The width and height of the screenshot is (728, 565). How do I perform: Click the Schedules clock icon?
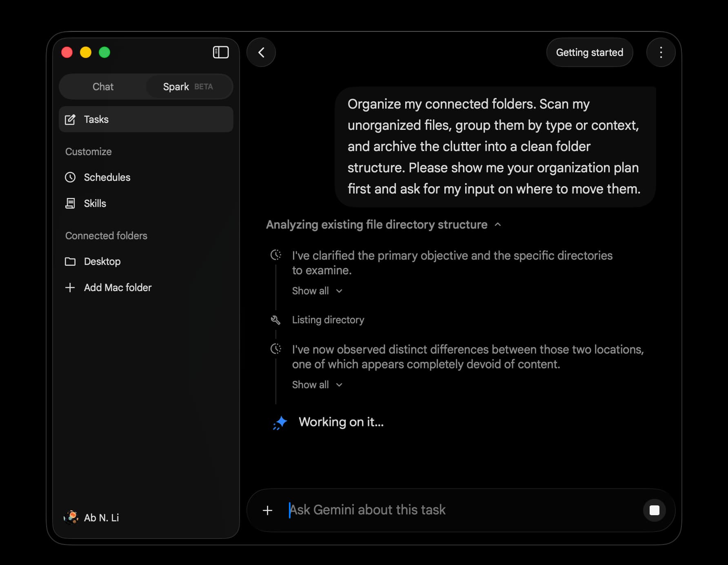(70, 177)
